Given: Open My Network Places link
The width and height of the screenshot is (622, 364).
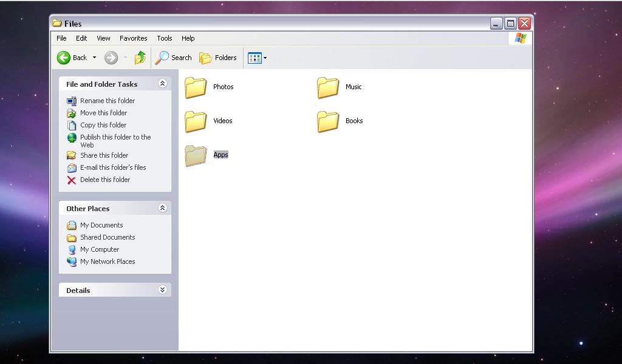Looking at the screenshot, I should 108,261.
